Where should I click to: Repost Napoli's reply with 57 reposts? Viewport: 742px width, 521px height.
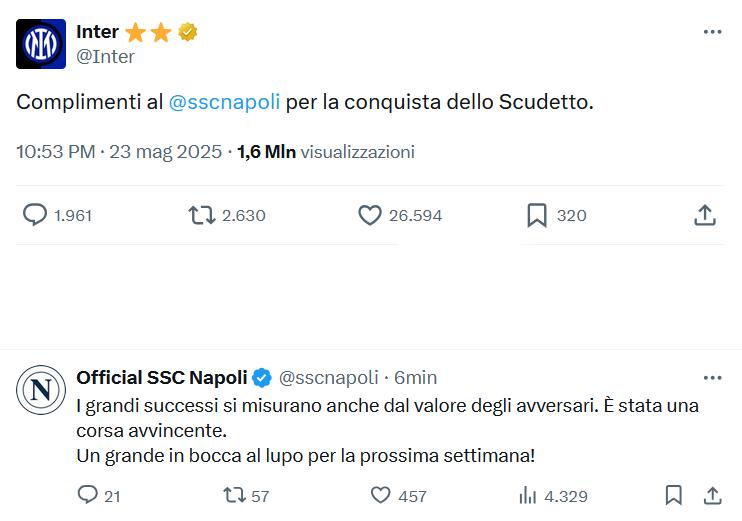235,495
